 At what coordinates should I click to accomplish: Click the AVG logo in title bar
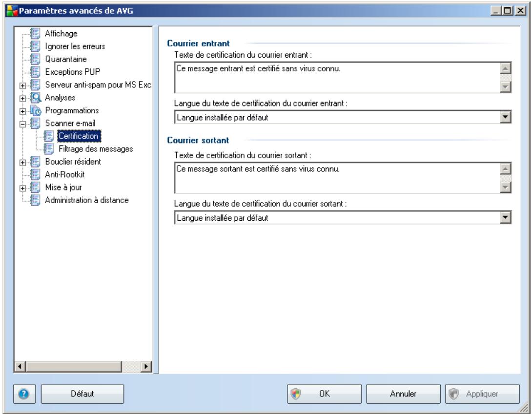coord(12,11)
